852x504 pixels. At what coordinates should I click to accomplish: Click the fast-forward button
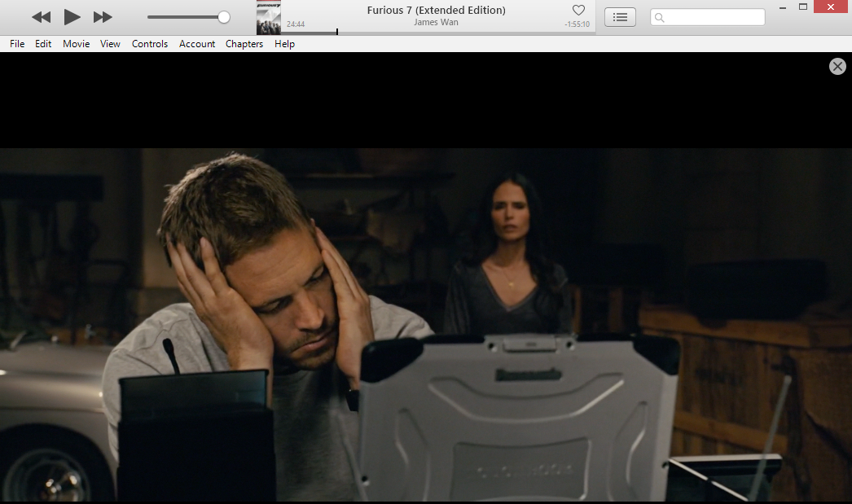(x=103, y=17)
